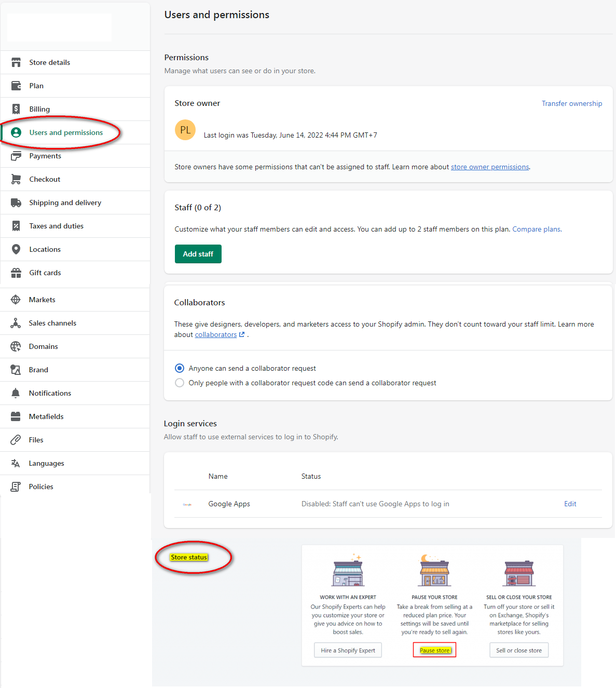Screen dimensions: 616x688
Task: Click Sell or close store button
Action: coord(519,650)
